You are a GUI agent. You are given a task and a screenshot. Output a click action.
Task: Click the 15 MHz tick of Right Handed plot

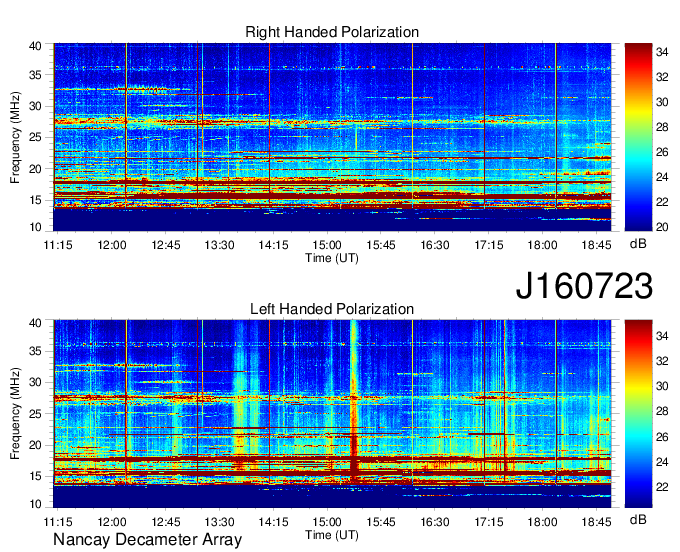pos(36,200)
